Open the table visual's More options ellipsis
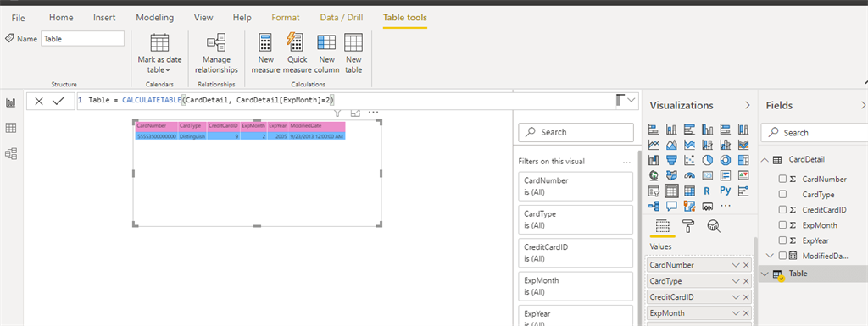The width and height of the screenshot is (868, 326). 373,113
